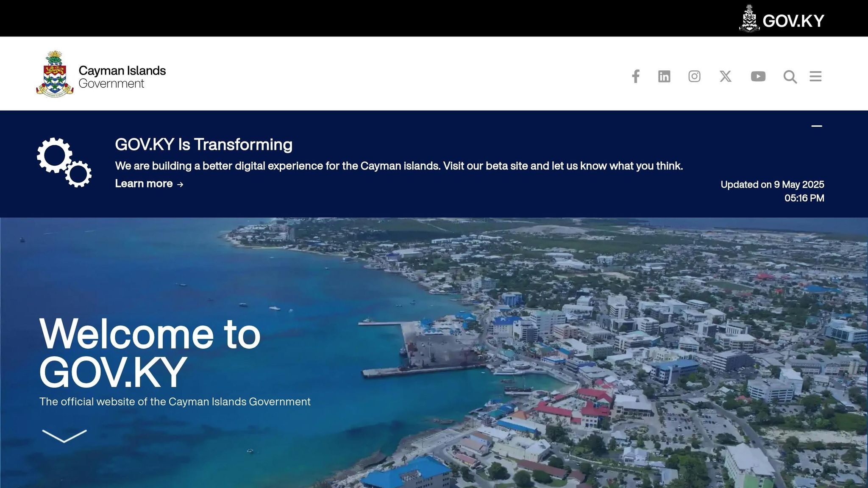Follow the Learn more link
The width and height of the screenshot is (868, 488).
click(144, 183)
